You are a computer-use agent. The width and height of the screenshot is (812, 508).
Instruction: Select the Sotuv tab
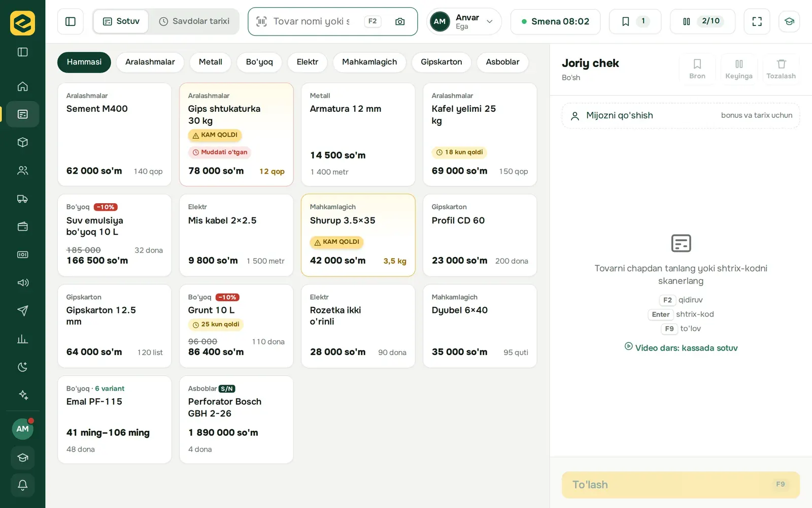tap(121, 21)
